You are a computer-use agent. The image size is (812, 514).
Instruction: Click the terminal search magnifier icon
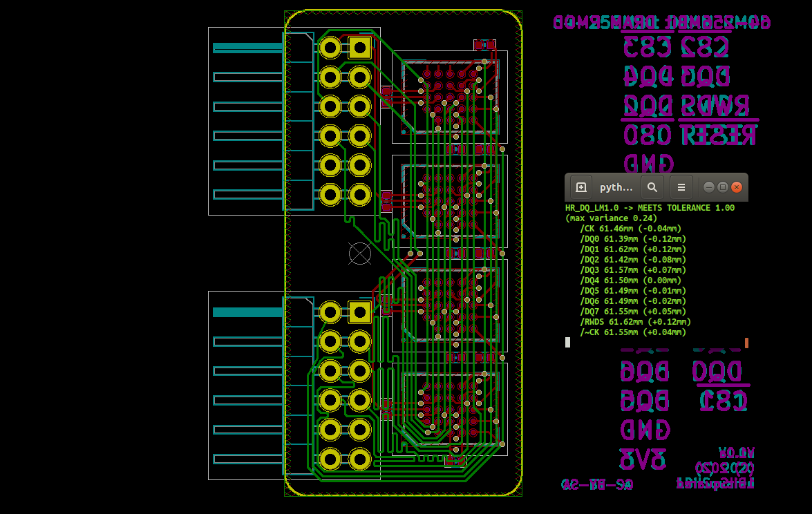coord(652,187)
